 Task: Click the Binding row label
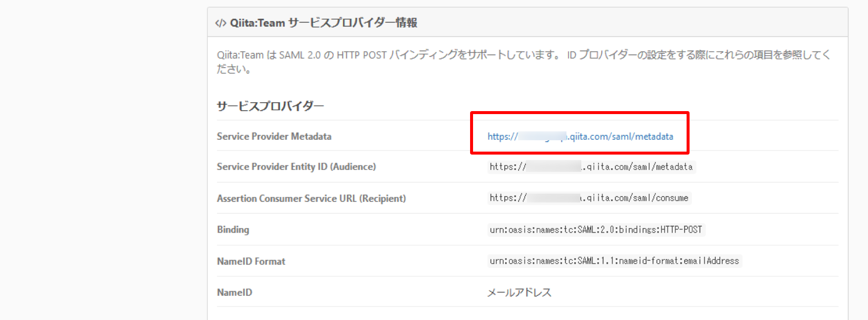click(233, 230)
